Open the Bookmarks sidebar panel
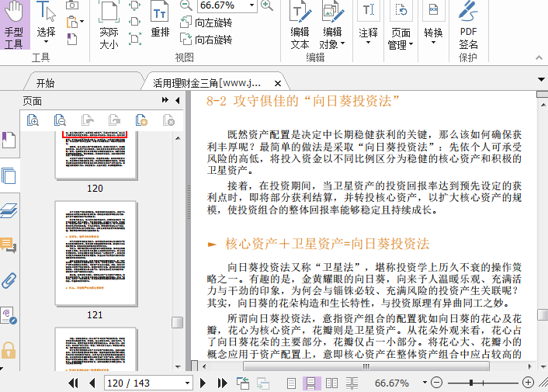The height and width of the screenshot is (392, 548). click(x=9, y=140)
